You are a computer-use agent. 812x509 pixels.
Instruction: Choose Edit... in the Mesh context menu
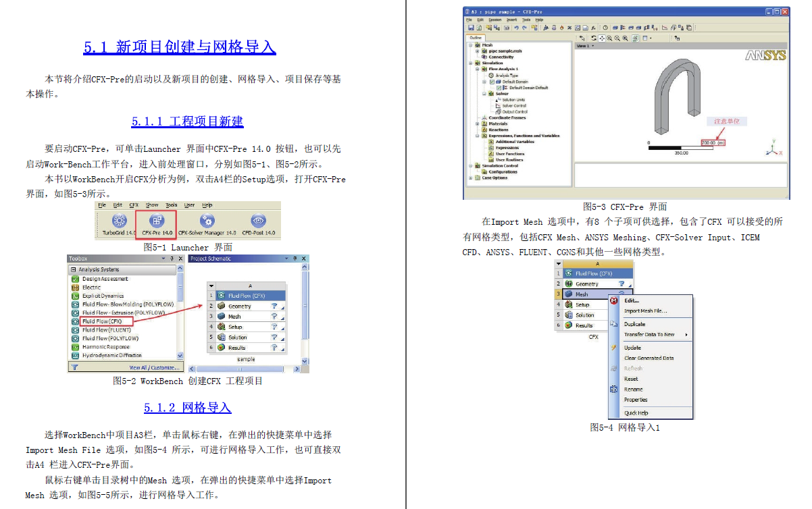(631, 301)
